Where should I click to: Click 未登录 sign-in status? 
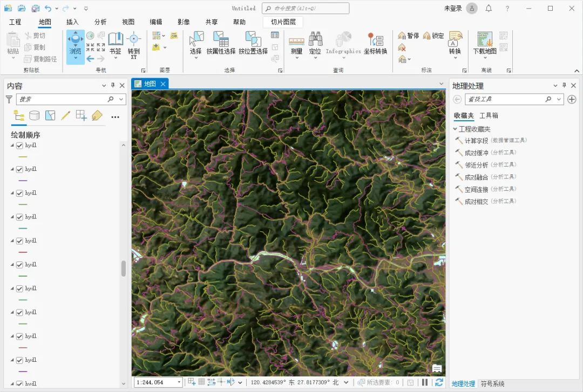pos(452,8)
